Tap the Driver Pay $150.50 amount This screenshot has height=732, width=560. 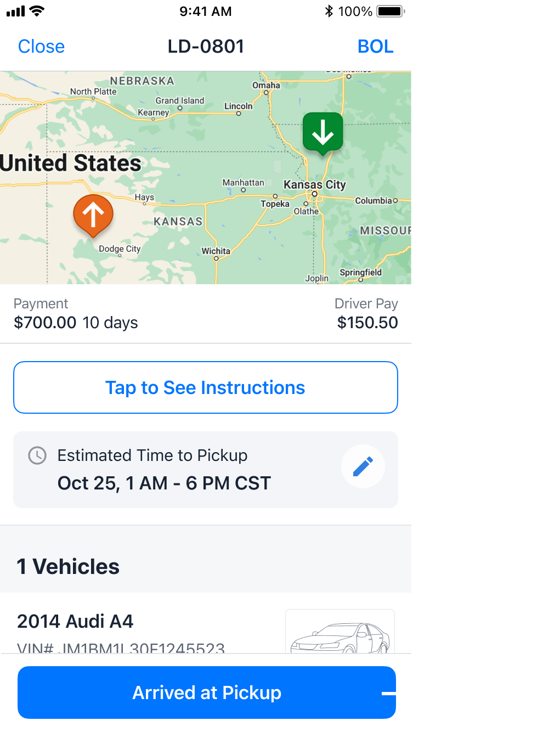367,323
